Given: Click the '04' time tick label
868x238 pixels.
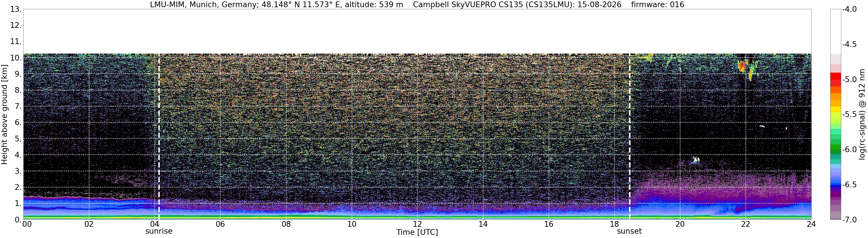Looking at the screenshot, I should tap(155, 224).
